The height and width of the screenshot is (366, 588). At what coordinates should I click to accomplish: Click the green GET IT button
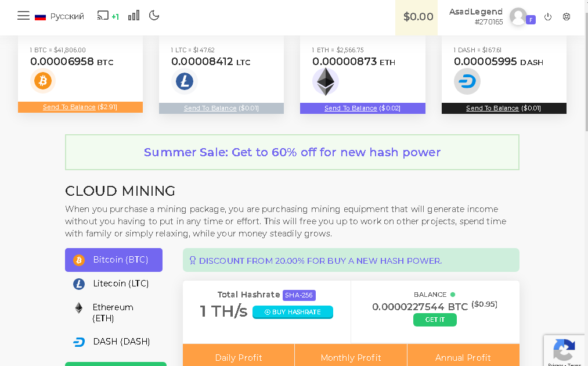click(435, 320)
